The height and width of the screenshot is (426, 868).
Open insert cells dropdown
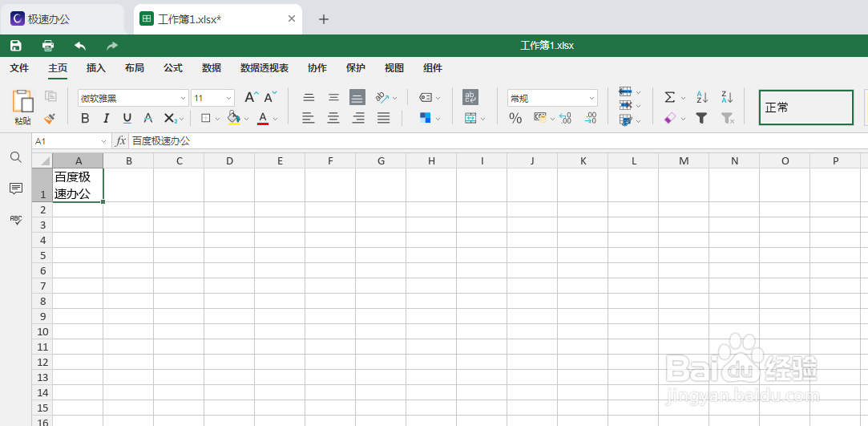(630, 92)
